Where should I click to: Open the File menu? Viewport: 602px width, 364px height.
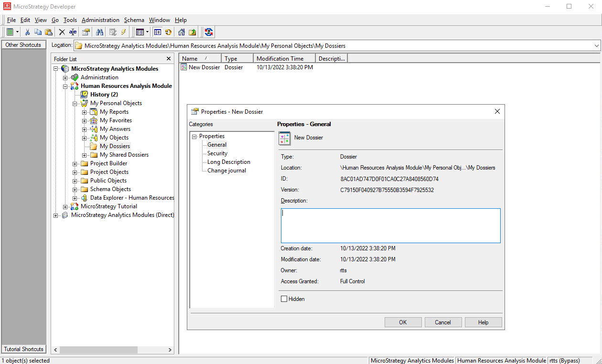[11, 20]
